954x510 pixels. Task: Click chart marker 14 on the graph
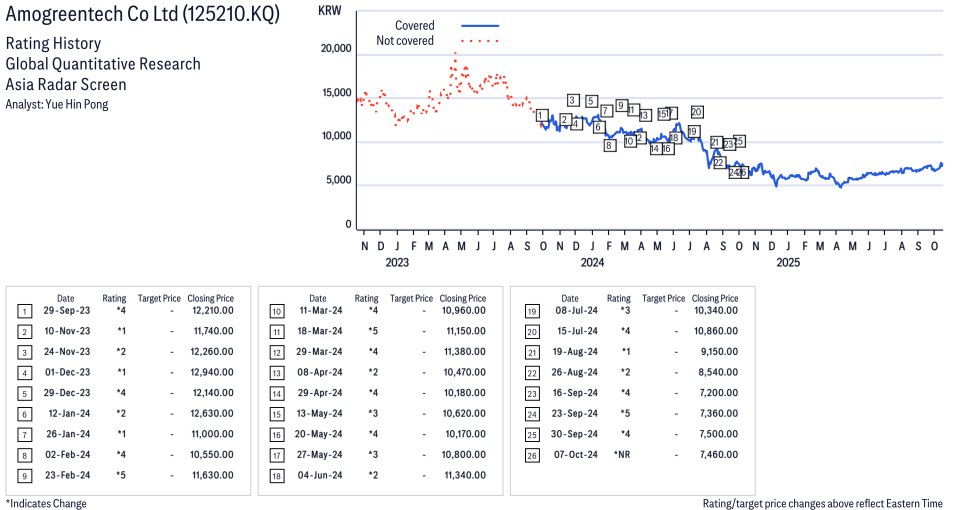tap(656, 149)
